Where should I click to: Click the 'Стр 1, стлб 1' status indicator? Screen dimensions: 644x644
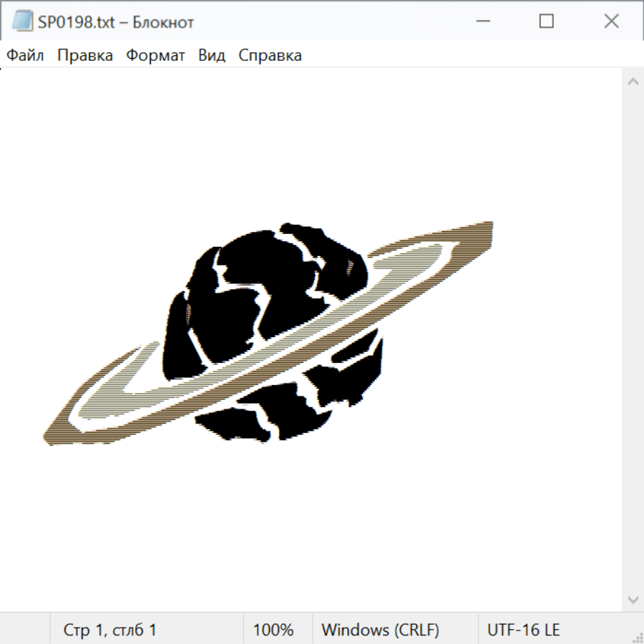(109, 630)
